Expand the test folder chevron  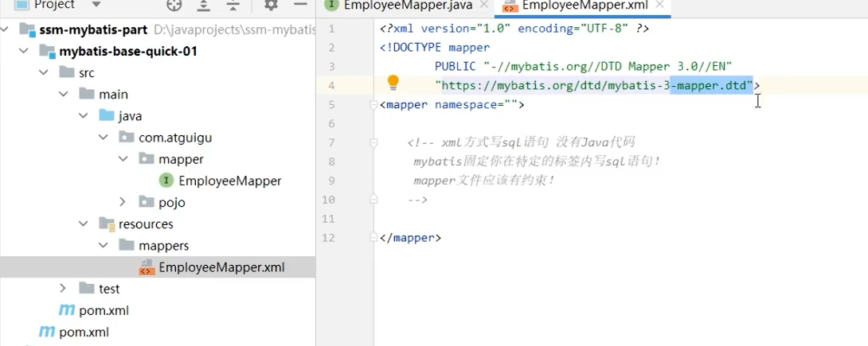63,288
